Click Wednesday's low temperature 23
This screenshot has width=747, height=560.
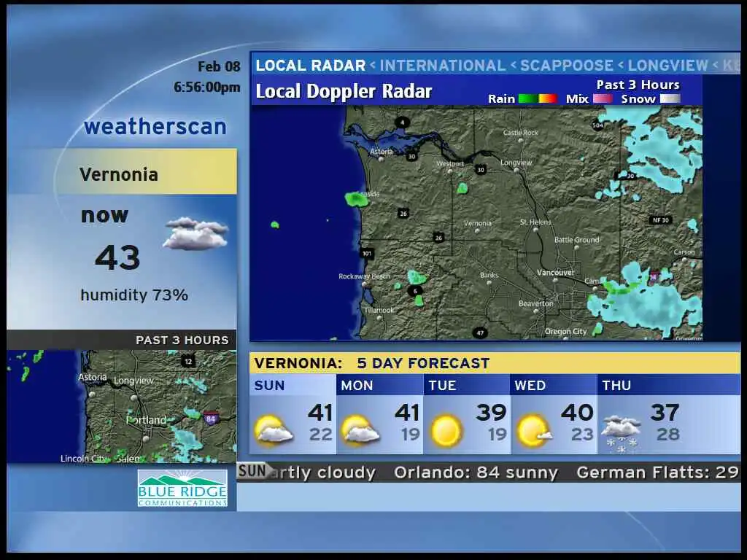pyautogui.click(x=582, y=435)
